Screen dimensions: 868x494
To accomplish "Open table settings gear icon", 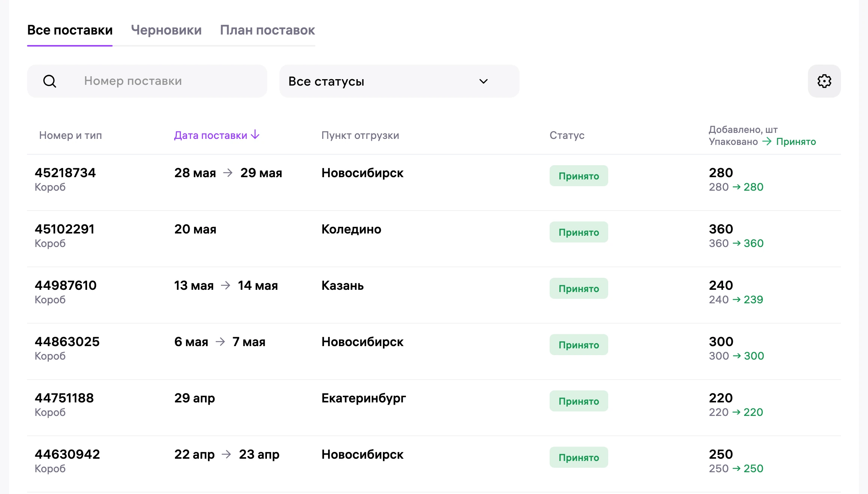I will click(x=824, y=81).
